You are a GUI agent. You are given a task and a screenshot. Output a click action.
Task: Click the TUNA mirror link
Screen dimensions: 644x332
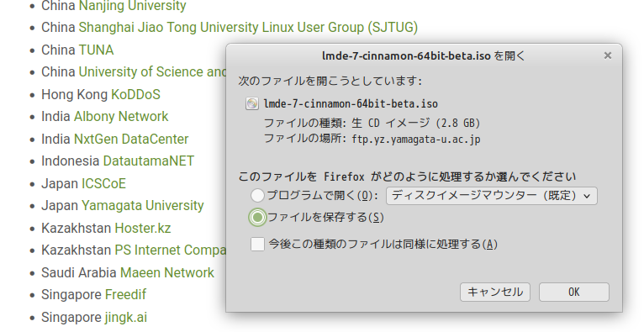click(x=96, y=50)
